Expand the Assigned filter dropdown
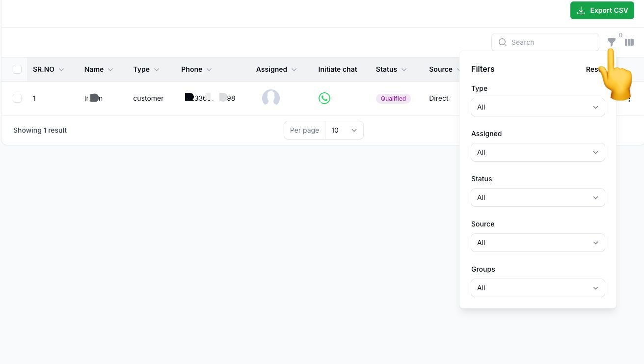The image size is (644, 364). point(537,152)
